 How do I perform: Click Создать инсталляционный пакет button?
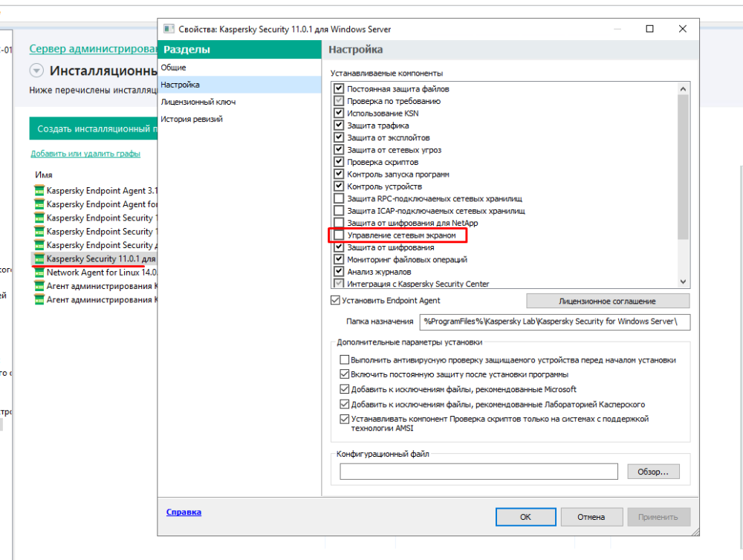pyautogui.click(x=94, y=128)
